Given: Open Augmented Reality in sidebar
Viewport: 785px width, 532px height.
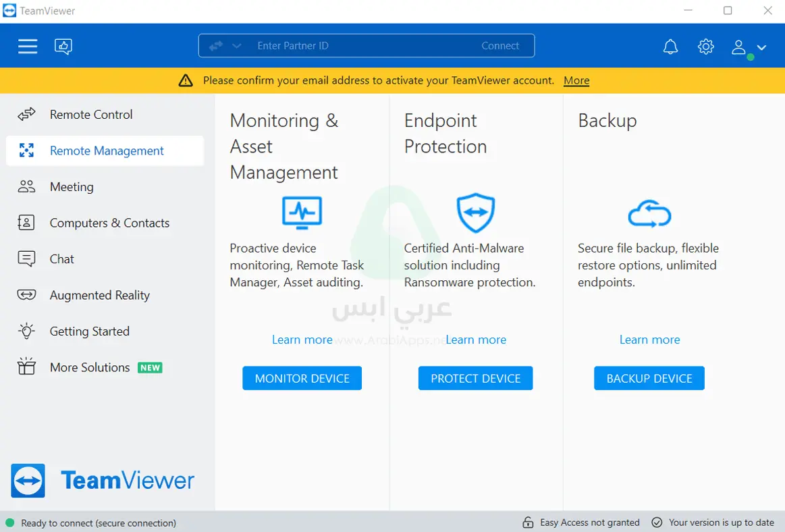Looking at the screenshot, I should 99,295.
